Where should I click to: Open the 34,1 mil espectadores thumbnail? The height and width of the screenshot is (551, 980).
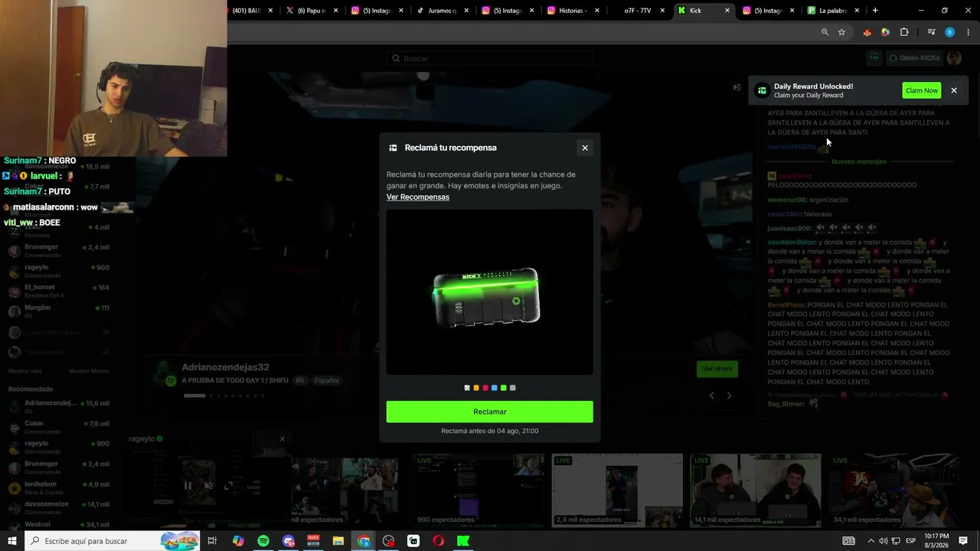(893, 491)
